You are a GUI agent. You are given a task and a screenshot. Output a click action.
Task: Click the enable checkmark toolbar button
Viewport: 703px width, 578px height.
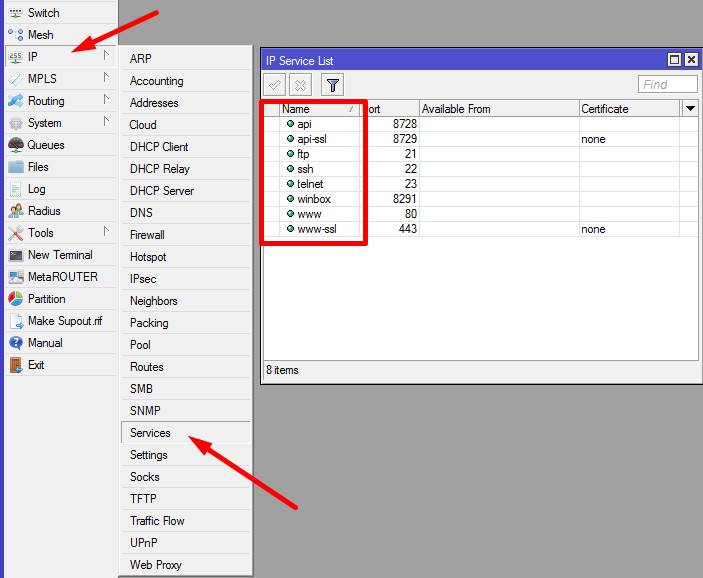click(x=275, y=85)
